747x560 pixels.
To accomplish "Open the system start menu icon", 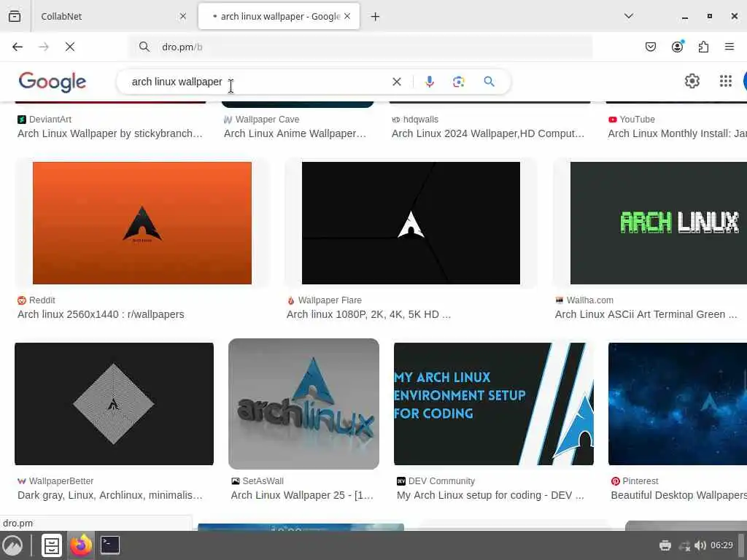I will [x=12, y=545].
